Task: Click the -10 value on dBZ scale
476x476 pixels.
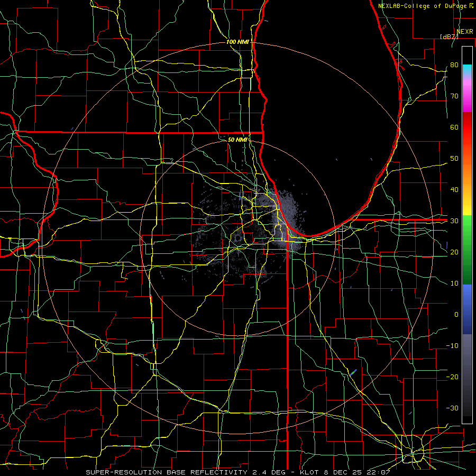Action: (x=452, y=346)
